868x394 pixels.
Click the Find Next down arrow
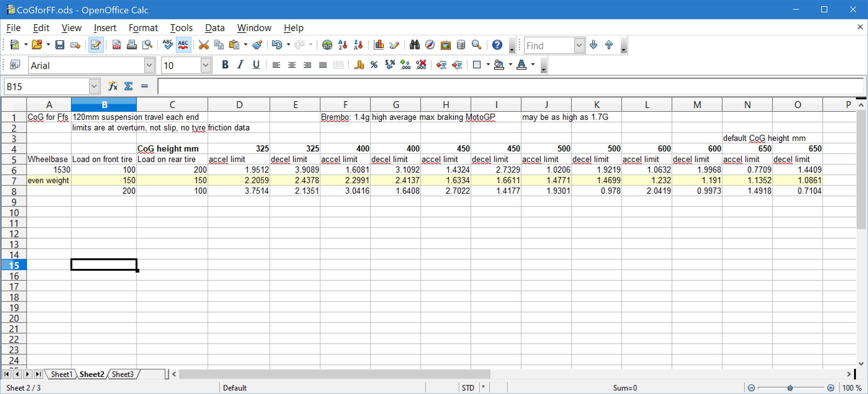pos(593,45)
